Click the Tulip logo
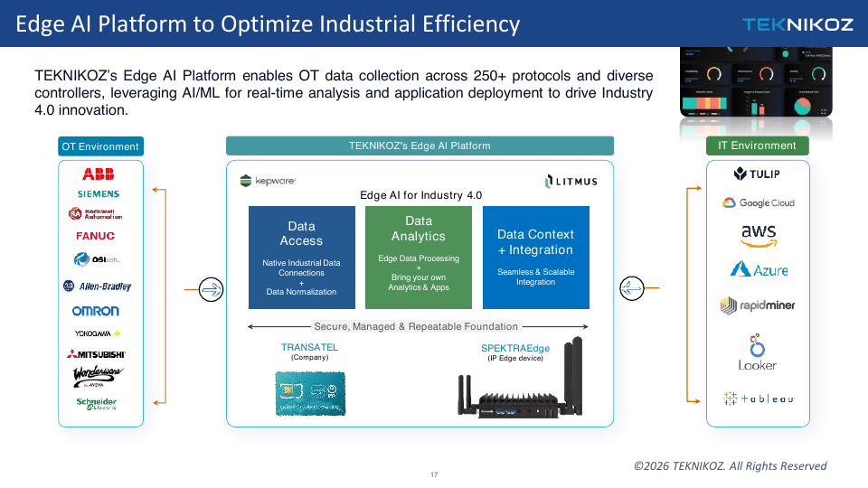The height and width of the screenshot is (488, 868). click(757, 174)
